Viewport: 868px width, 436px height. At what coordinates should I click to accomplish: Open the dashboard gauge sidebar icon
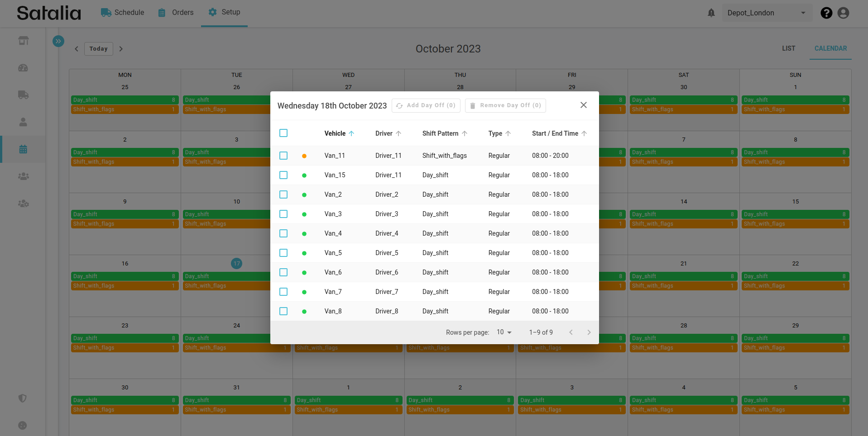point(23,68)
